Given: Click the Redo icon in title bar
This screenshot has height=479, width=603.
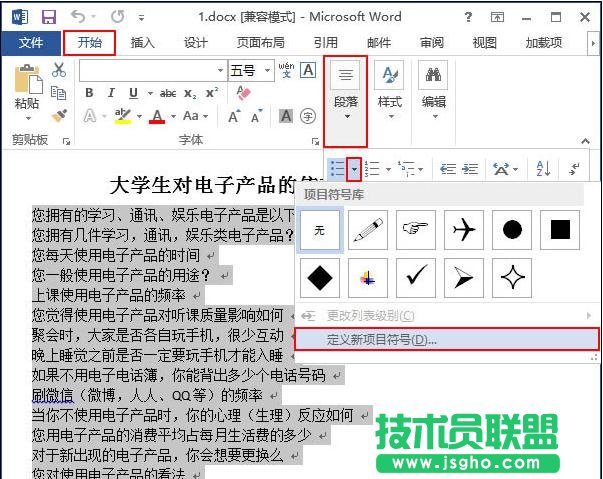Looking at the screenshot, I should point(117,17).
